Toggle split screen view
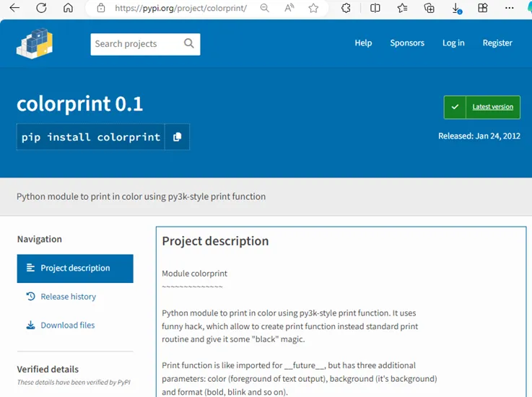The image size is (532, 397). tap(375, 8)
